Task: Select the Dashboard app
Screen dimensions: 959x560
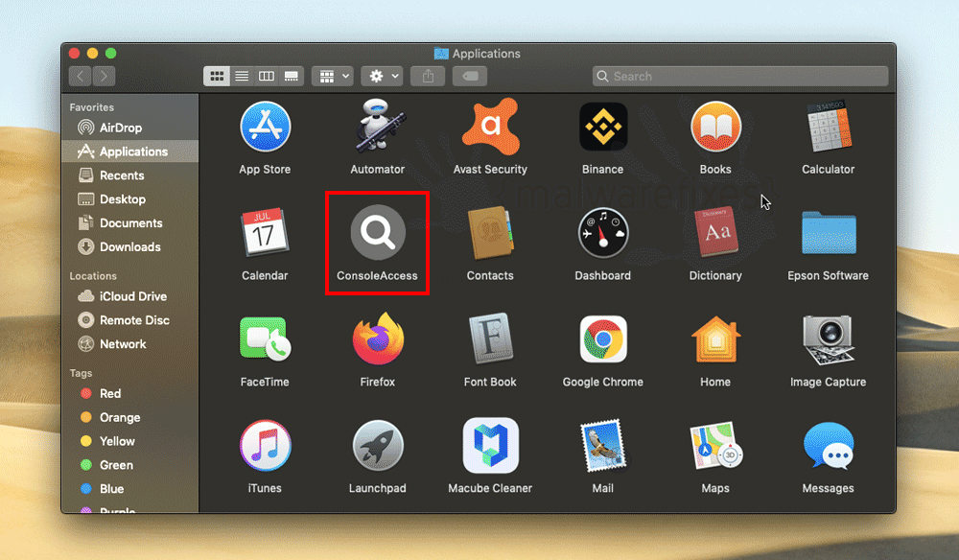Action: 603,233
